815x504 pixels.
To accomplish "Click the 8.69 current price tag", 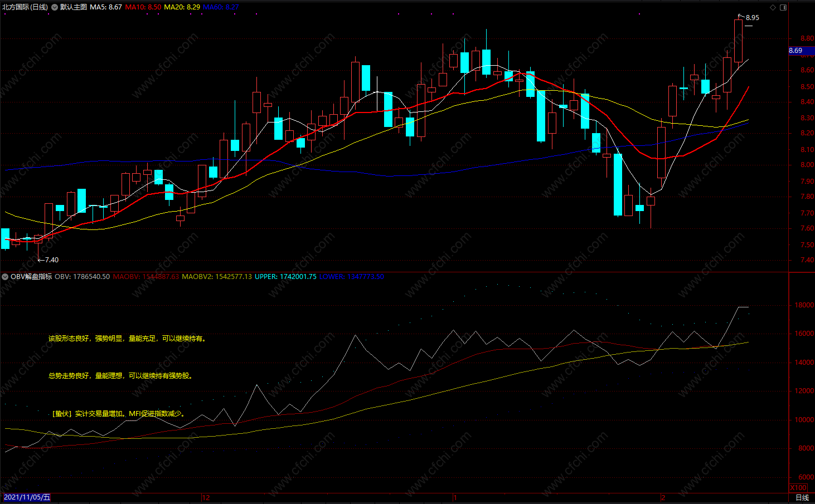I will [x=796, y=51].
